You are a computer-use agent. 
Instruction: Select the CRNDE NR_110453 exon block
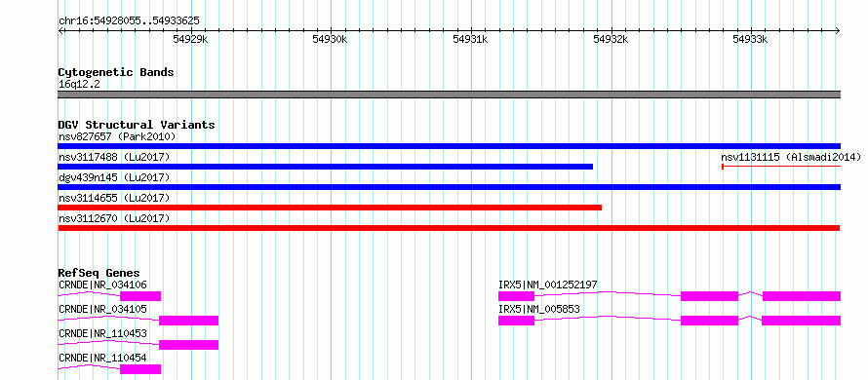point(189,345)
